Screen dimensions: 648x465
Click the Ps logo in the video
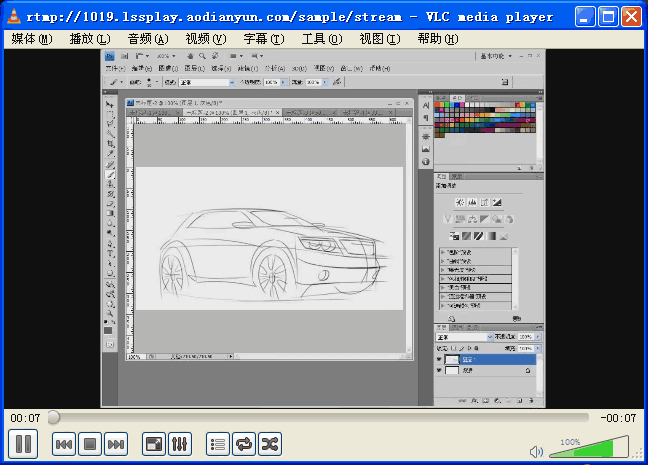pos(110,56)
